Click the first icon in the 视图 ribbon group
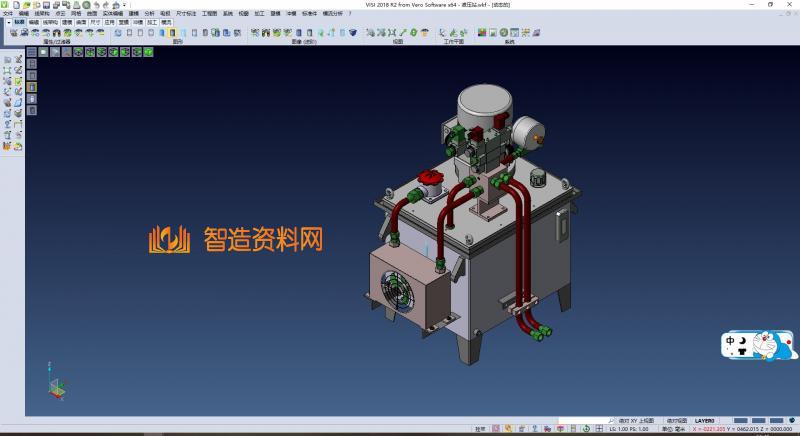Screen dimensions: 800x436 (370, 33)
